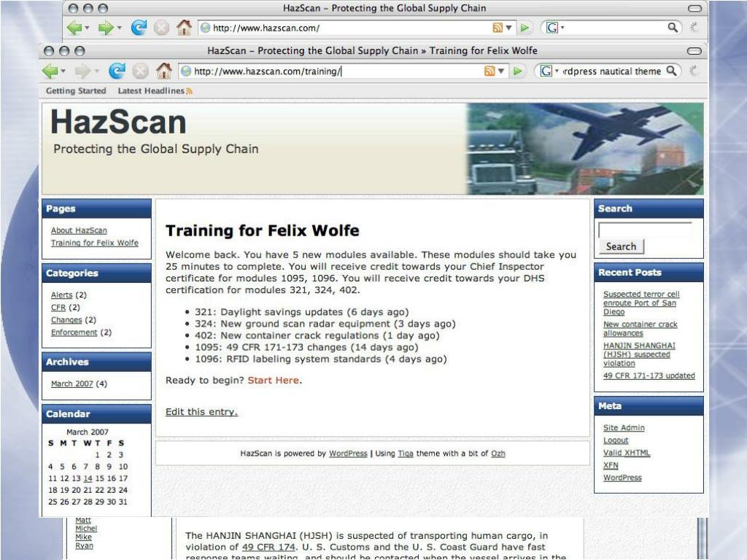Open New container crack allowances post
This screenshot has width=747, height=560.
(x=640, y=329)
